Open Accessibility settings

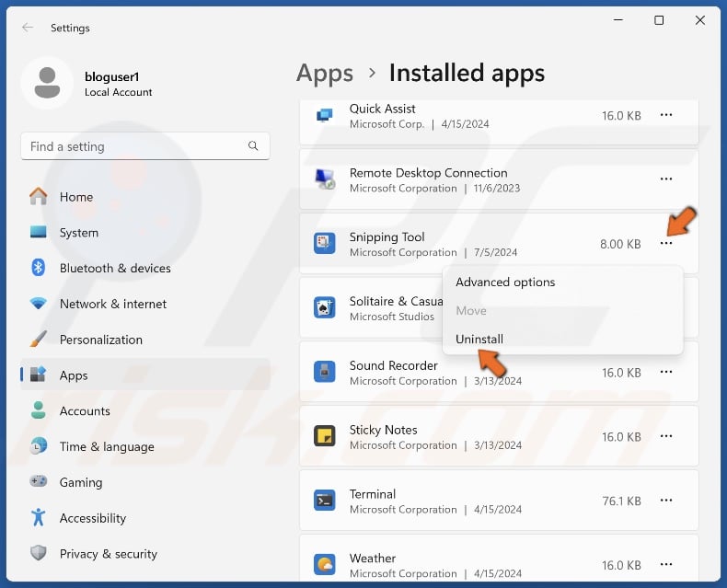[x=145, y=518]
